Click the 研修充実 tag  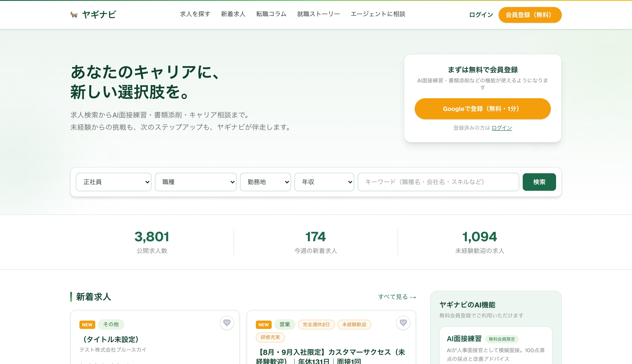(x=270, y=337)
